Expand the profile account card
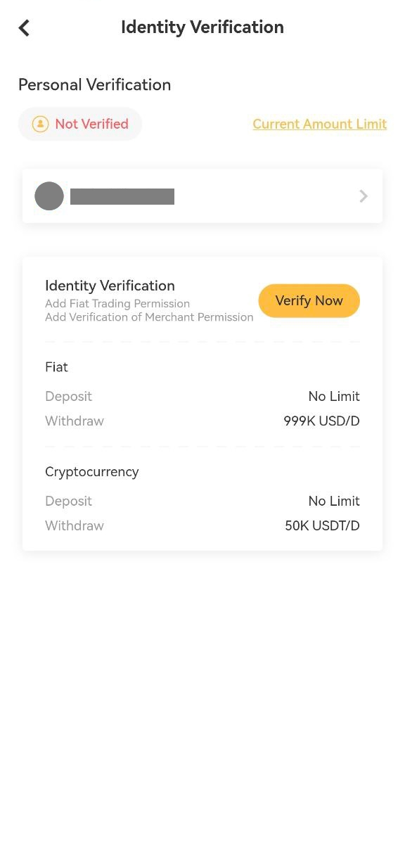This screenshot has height=868, width=405. pyautogui.click(x=202, y=196)
